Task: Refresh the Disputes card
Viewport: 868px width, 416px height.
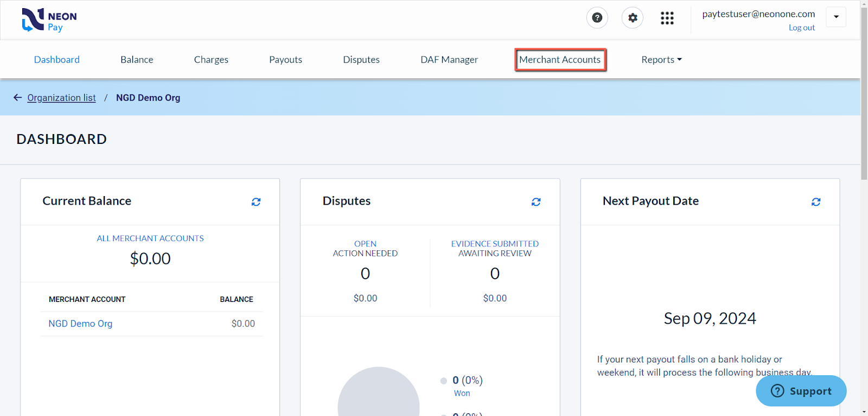Action: click(x=536, y=202)
